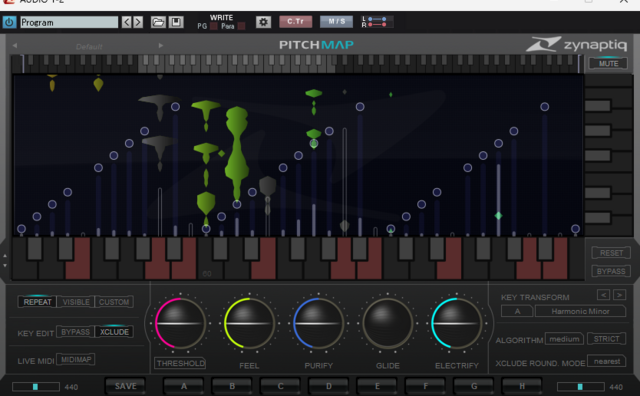640x396 pixels.
Task: Recall snapshot H
Action: 522,386
